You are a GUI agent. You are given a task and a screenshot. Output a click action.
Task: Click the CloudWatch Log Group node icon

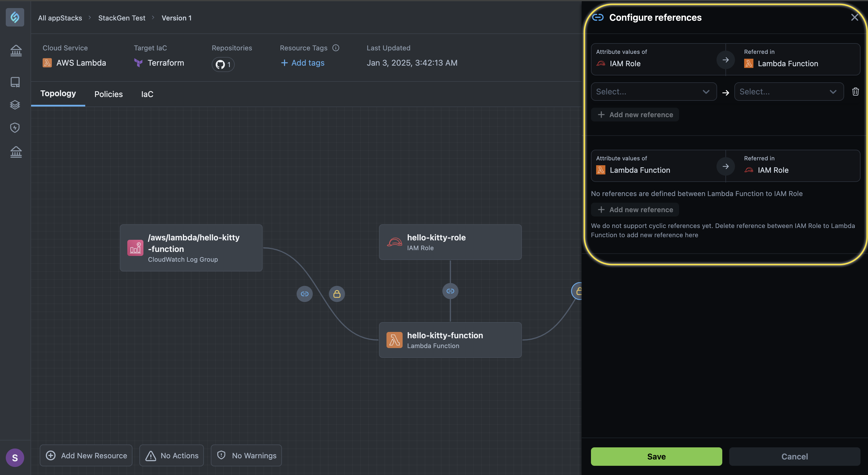[135, 248]
